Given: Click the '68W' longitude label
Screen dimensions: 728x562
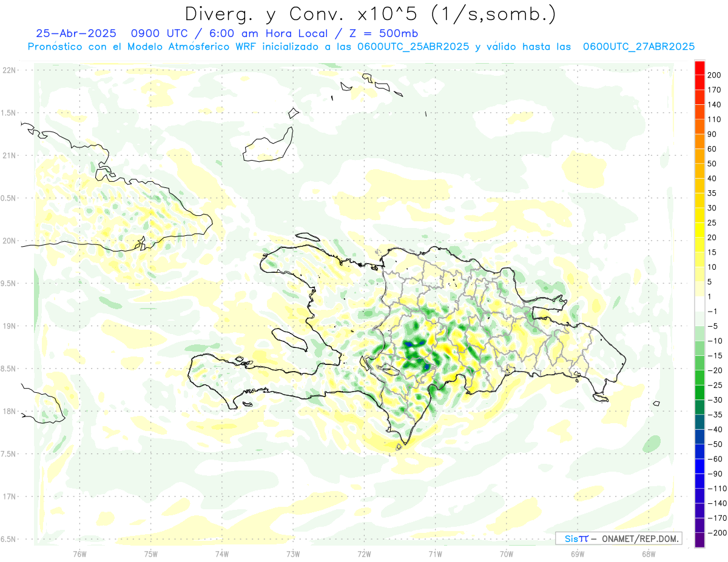Looking at the screenshot, I should click(649, 554).
